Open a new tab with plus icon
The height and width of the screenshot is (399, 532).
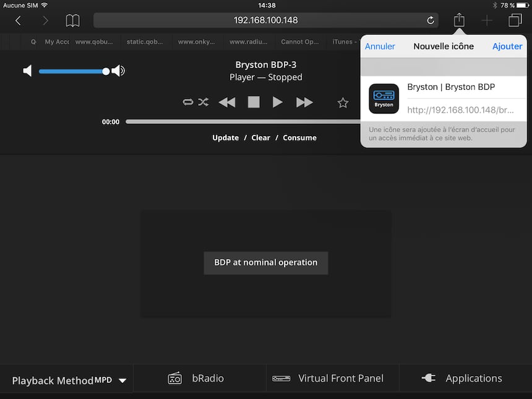[x=487, y=20]
